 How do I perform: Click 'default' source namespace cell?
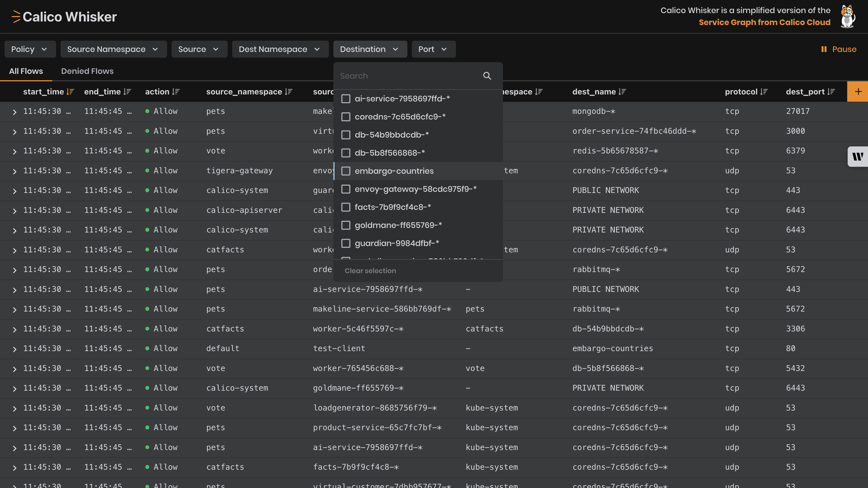coord(223,348)
